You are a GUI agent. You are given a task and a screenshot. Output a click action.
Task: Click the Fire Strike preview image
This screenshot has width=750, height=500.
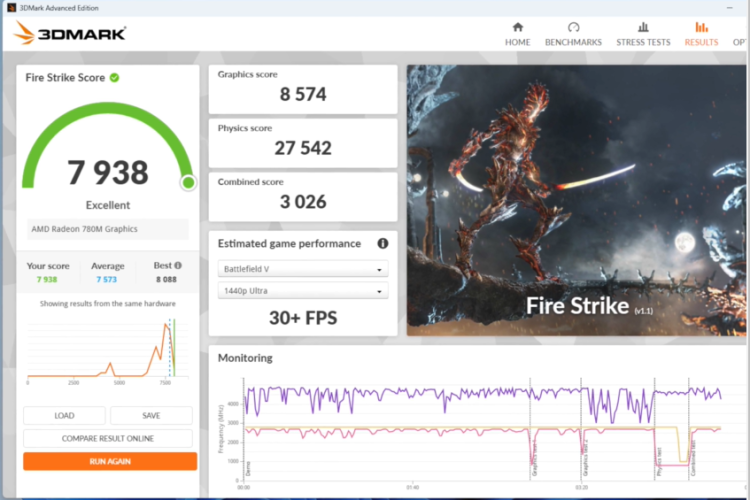coord(576,200)
